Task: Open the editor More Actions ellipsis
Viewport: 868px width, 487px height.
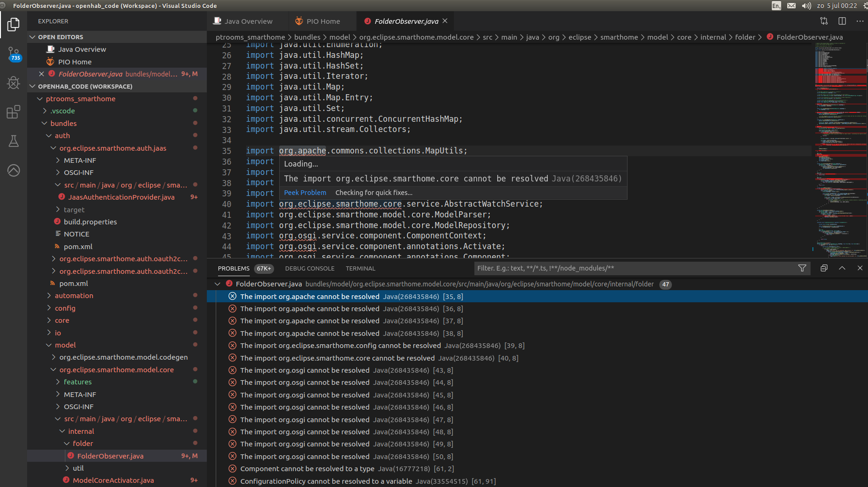Action: click(x=860, y=21)
